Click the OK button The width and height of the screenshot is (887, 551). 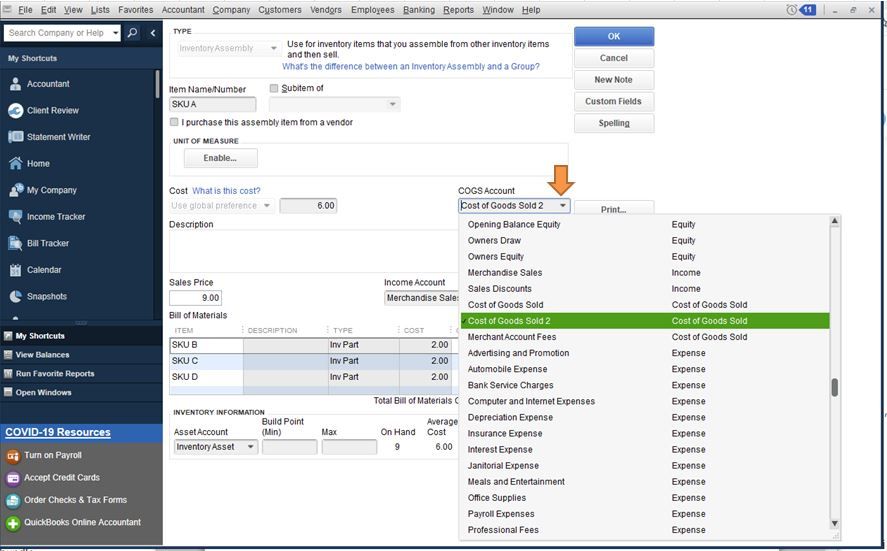coord(614,36)
